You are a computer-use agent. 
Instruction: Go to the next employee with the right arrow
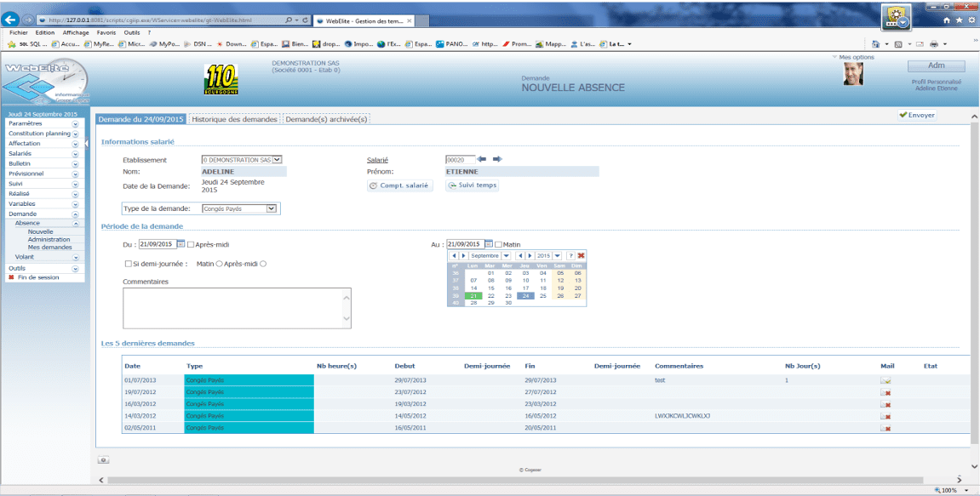click(497, 159)
